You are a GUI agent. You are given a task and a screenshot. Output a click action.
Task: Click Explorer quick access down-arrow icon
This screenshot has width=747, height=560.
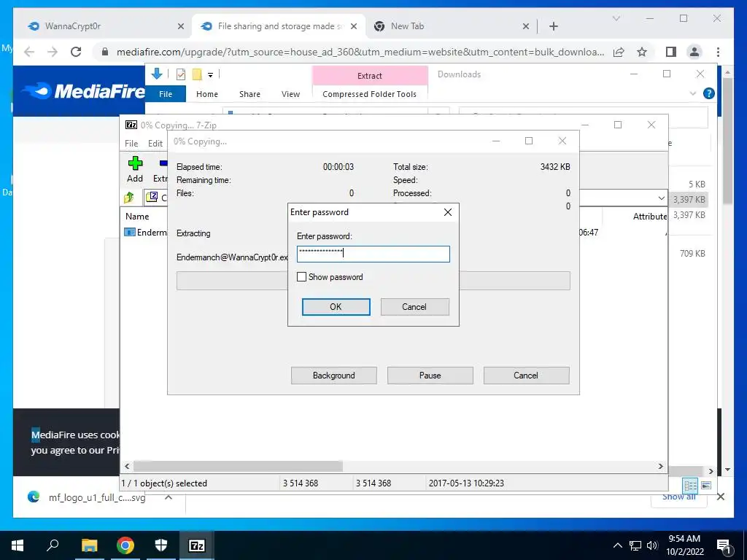coord(157,74)
